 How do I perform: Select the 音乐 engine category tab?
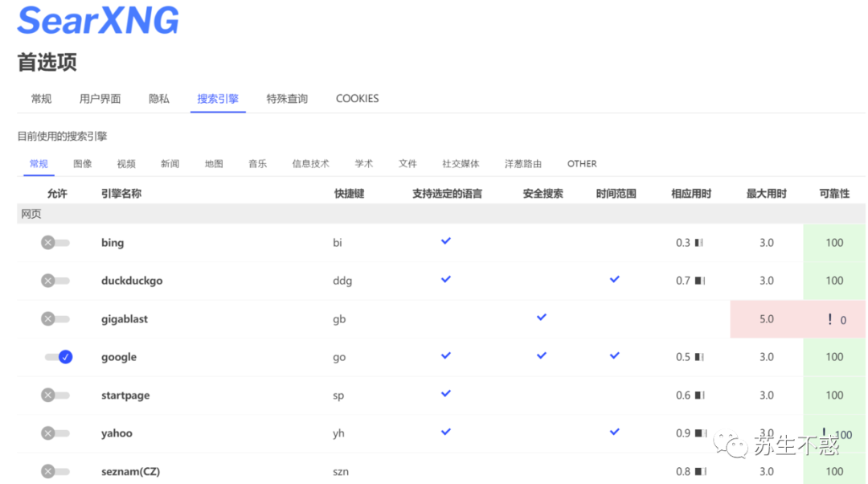(x=257, y=164)
